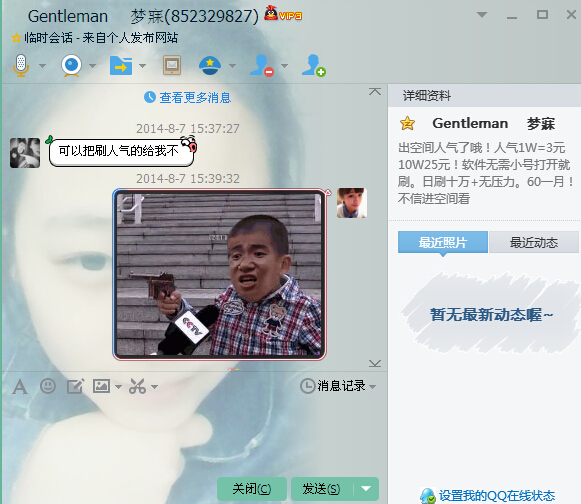The height and width of the screenshot is (504, 581).
Task: Click the 发送(S) send button
Action: click(x=321, y=489)
